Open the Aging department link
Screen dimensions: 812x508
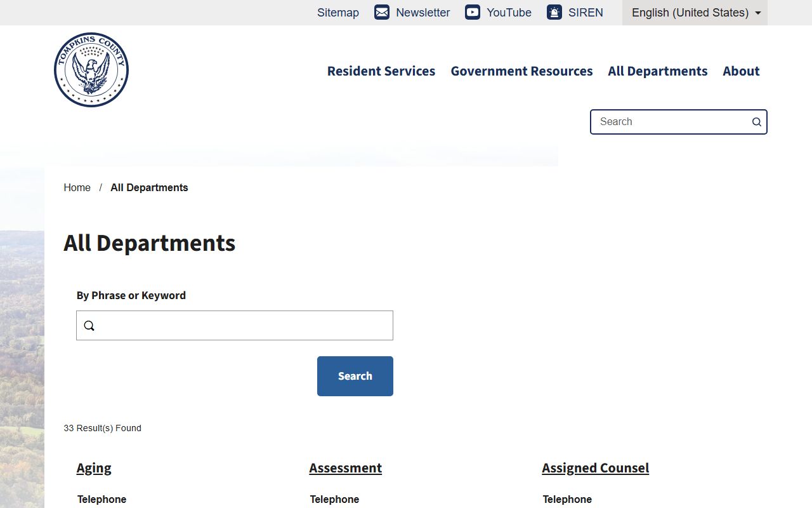94,468
